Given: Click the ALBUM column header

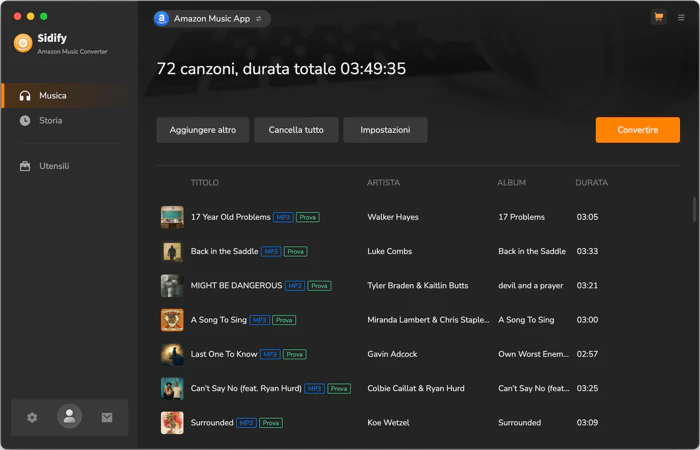Looking at the screenshot, I should click(512, 183).
